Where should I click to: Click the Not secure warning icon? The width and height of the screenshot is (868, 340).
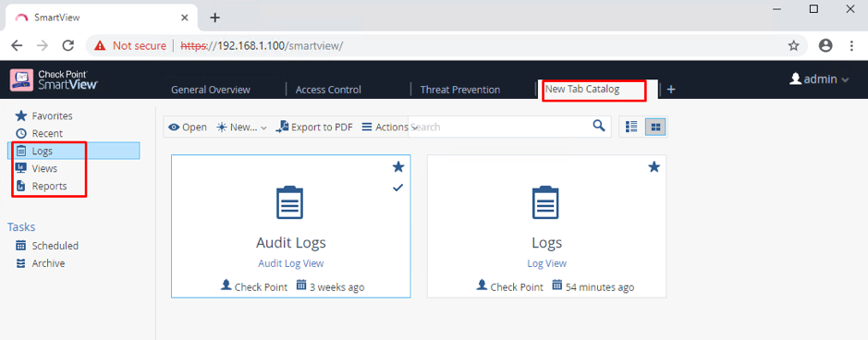pos(100,45)
